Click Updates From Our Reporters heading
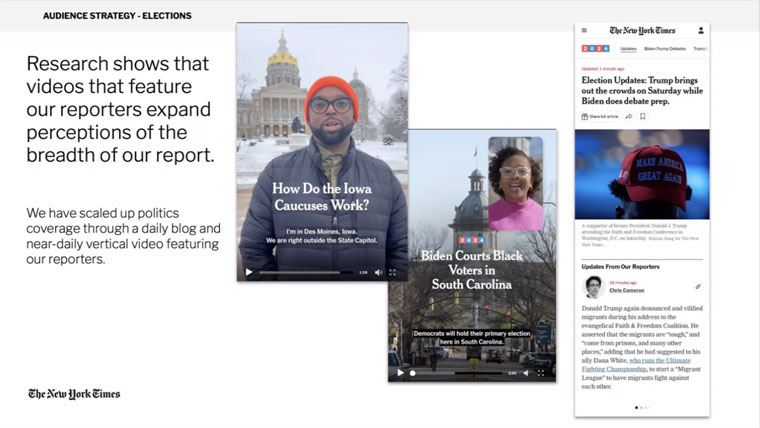The image size is (760, 428). click(620, 267)
